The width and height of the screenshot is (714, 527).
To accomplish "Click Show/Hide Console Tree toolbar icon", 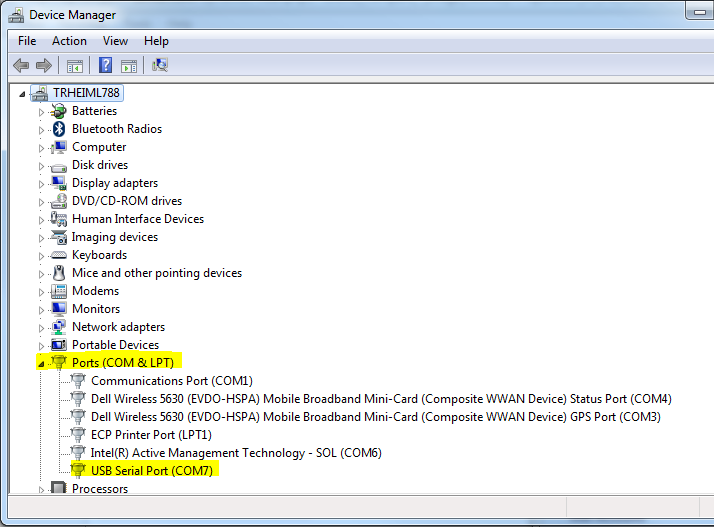I will [74, 66].
